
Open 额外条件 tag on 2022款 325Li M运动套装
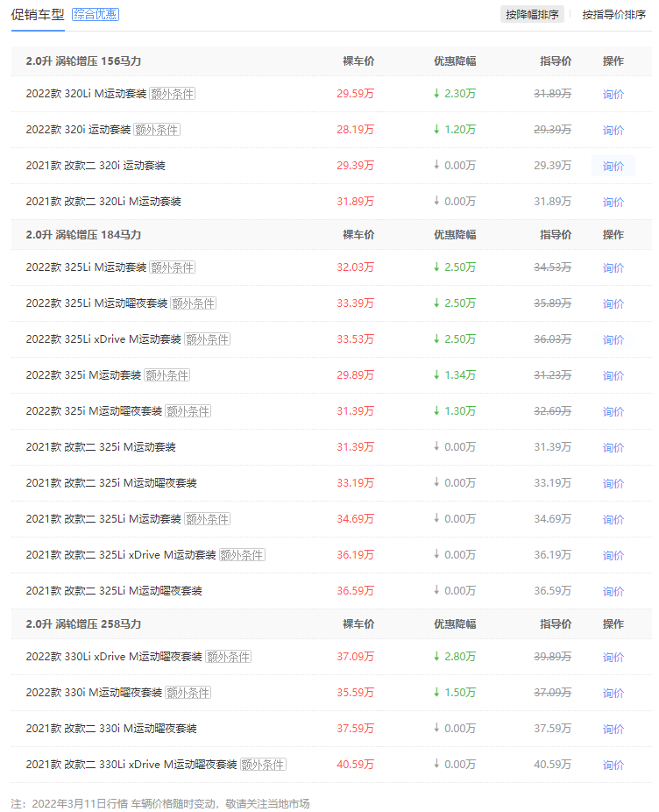click(x=173, y=267)
